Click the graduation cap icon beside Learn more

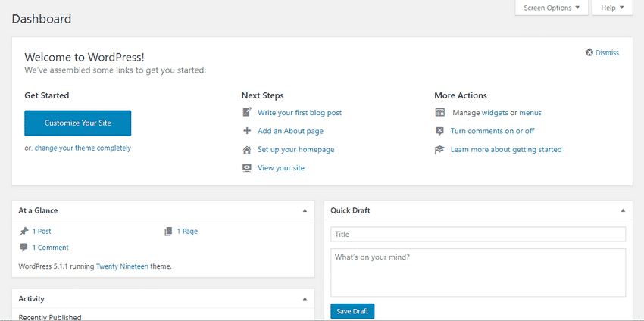pos(440,149)
